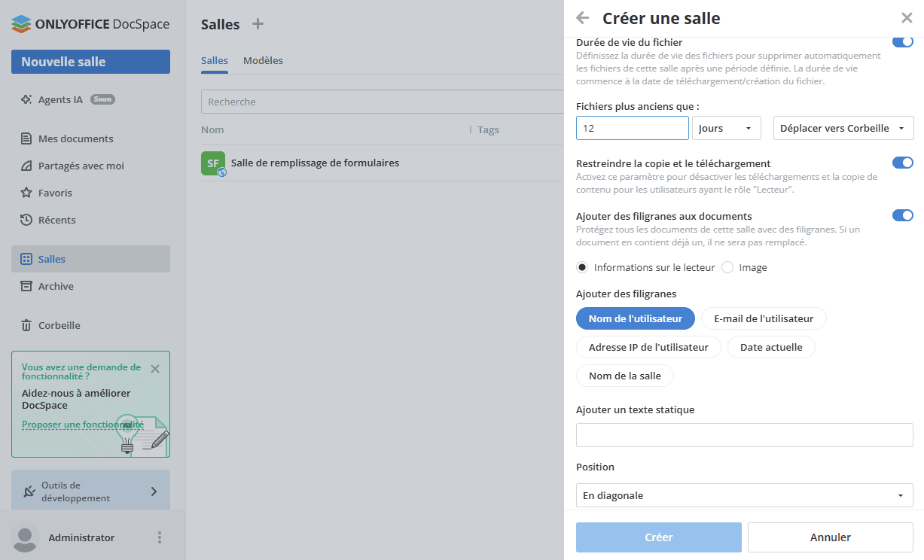Click the Annuler button
Screen dimensions: 924x560
830,537
